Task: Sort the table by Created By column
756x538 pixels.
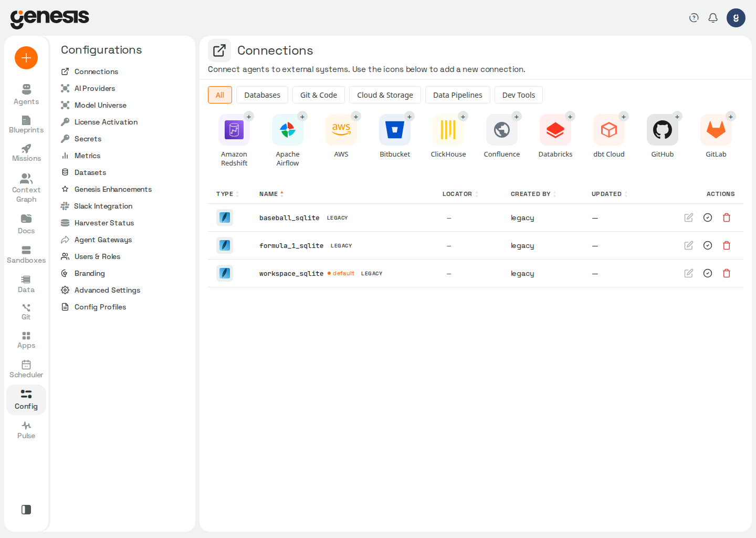Action: (533, 194)
